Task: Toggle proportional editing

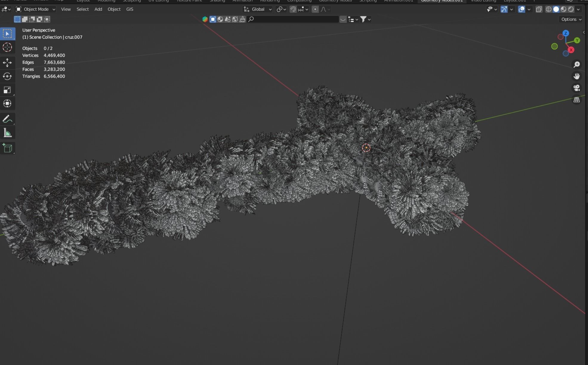Action: (x=315, y=9)
